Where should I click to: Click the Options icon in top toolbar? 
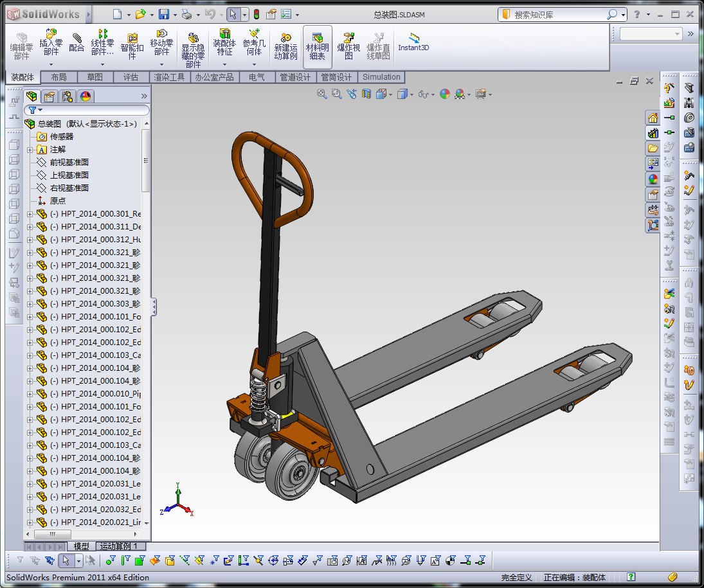tap(285, 14)
